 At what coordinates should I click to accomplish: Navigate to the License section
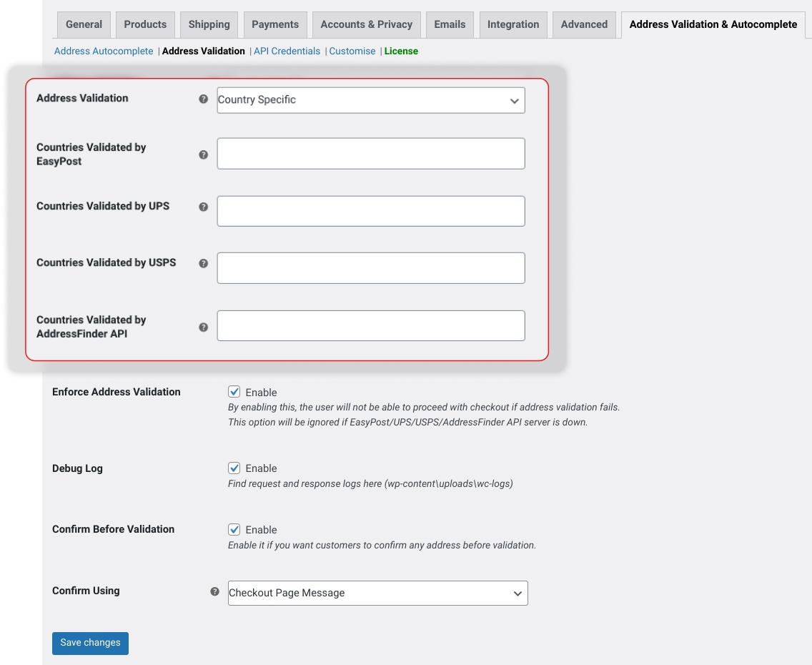point(401,51)
